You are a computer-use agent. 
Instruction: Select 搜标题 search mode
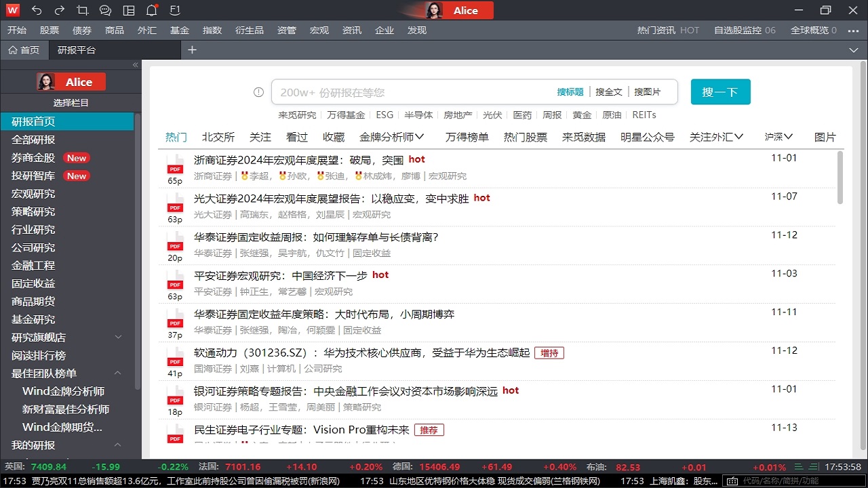572,91
